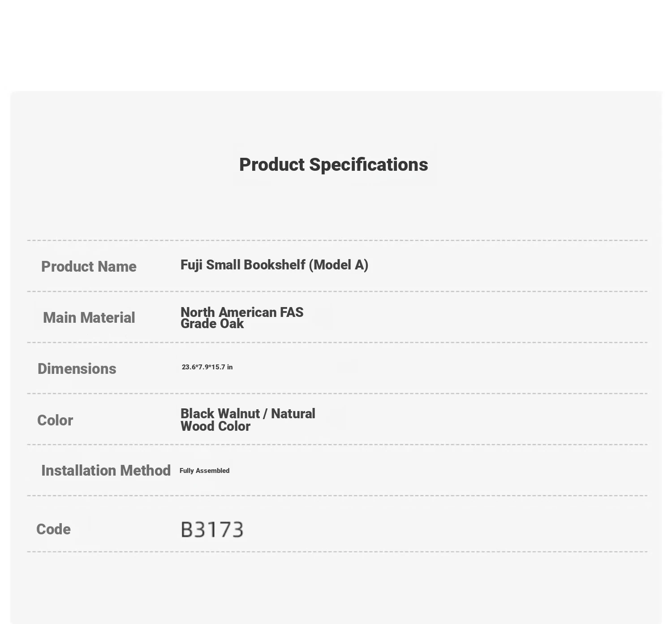The height and width of the screenshot is (624, 672).
Task: Click the Grade Oak text line
Action: click(212, 324)
